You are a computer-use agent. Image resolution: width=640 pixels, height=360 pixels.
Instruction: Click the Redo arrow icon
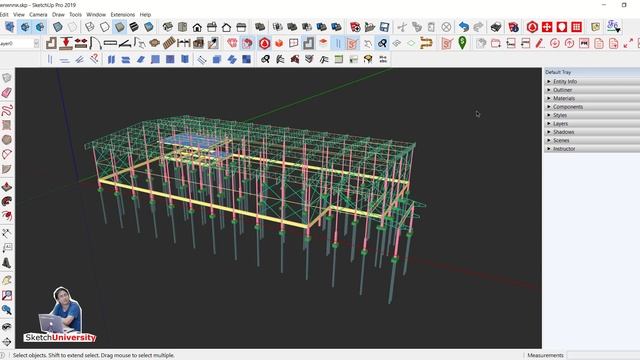click(x=478, y=27)
